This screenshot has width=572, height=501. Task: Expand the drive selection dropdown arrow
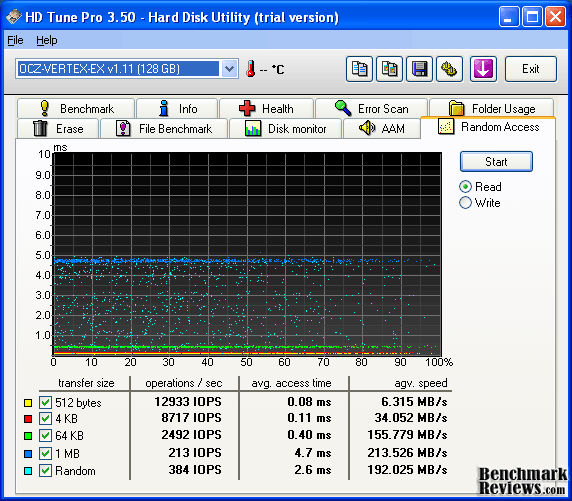pyautogui.click(x=229, y=69)
